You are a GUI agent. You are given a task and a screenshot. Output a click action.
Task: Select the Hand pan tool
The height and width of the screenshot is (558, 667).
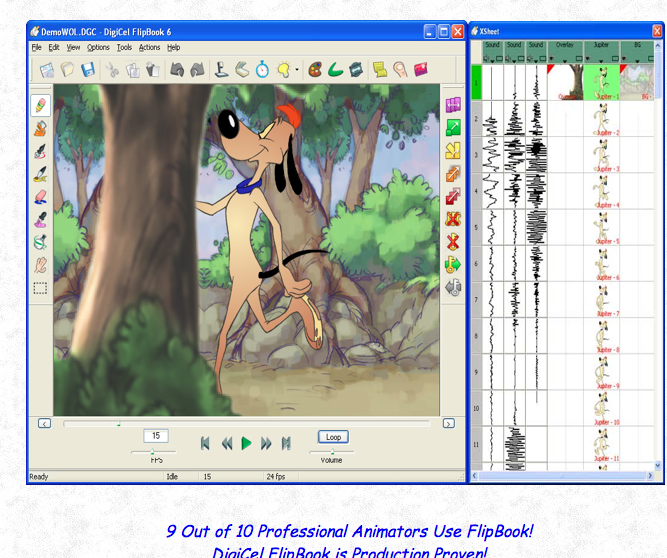coord(40,265)
